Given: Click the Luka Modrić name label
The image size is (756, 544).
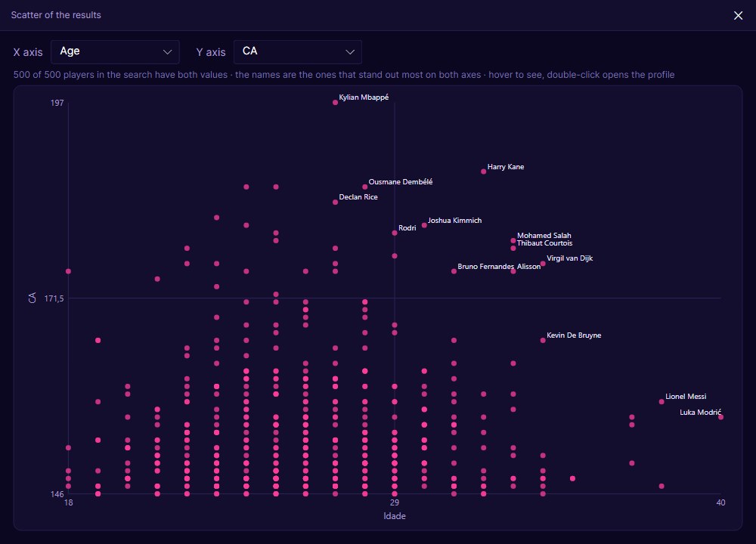Looking at the screenshot, I should [x=700, y=412].
